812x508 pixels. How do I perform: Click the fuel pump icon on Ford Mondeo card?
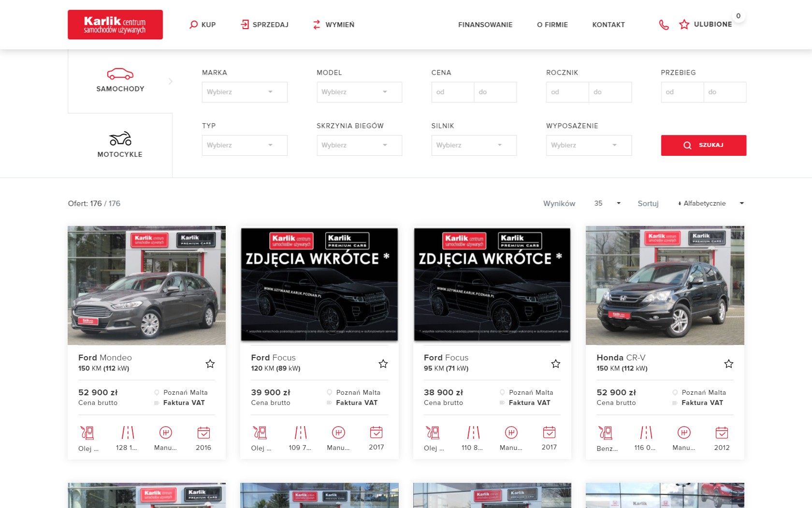87,433
